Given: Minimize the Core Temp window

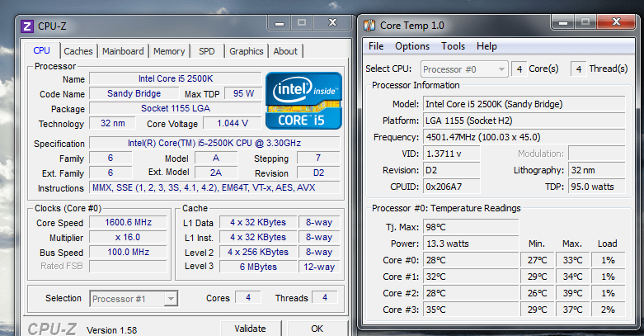Looking at the screenshot, I should [x=563, y=22].
